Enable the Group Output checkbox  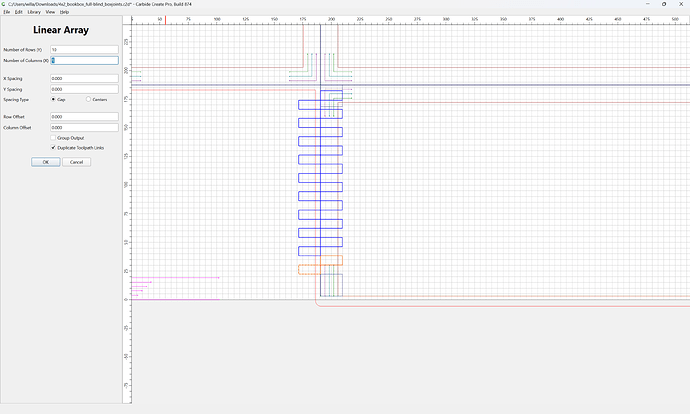pos(53,138)
